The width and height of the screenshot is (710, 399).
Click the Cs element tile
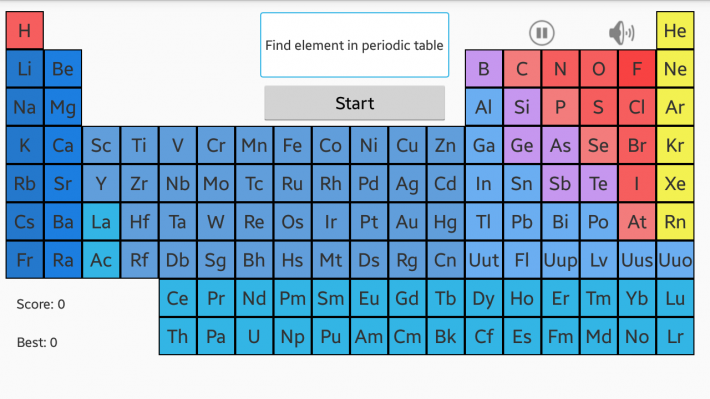[25, 221]
